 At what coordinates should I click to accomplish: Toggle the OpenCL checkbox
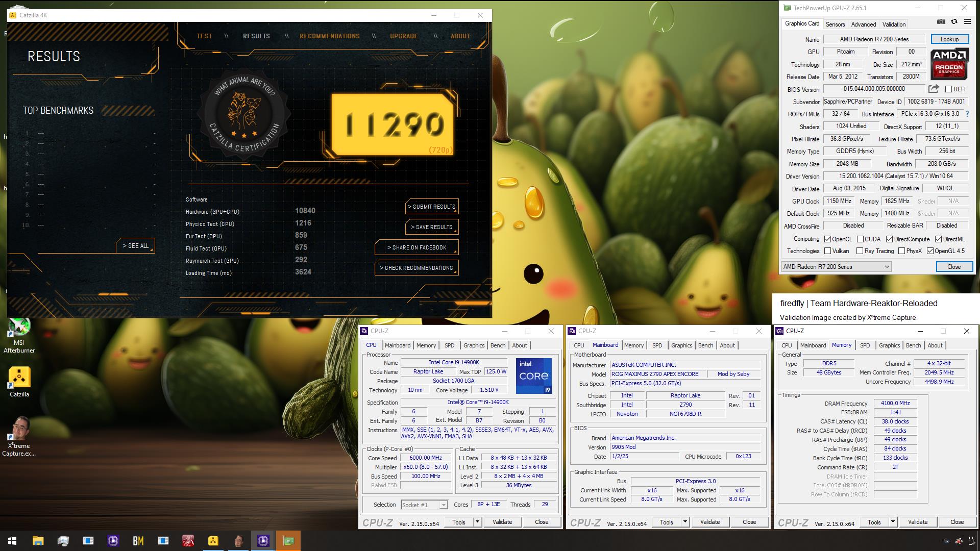(828, 239)
